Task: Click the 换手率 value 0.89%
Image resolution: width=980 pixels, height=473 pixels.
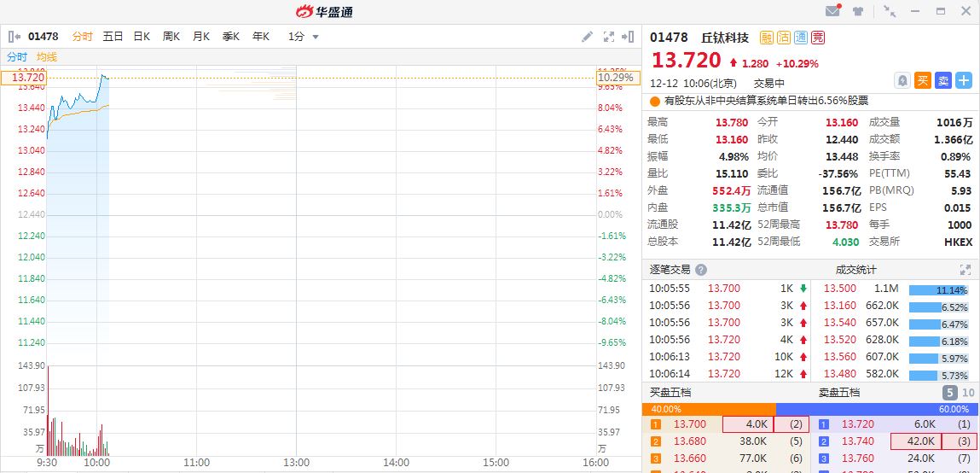Action: (x=956, y=156)
